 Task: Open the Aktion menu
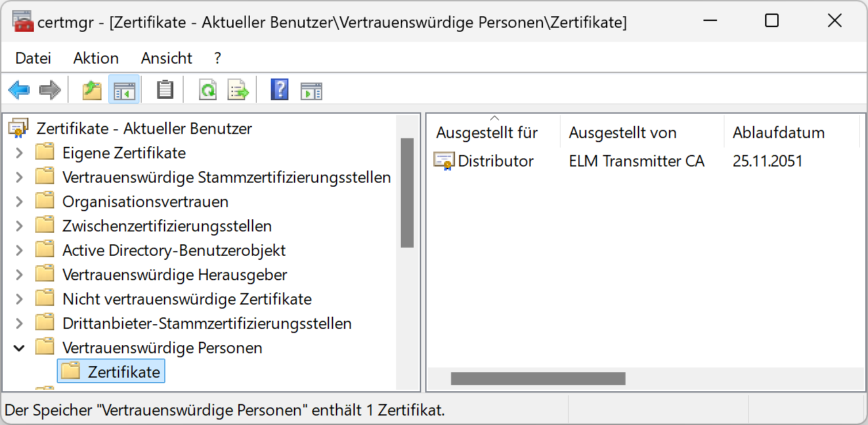pyautogui.click(x=96, y=58)
